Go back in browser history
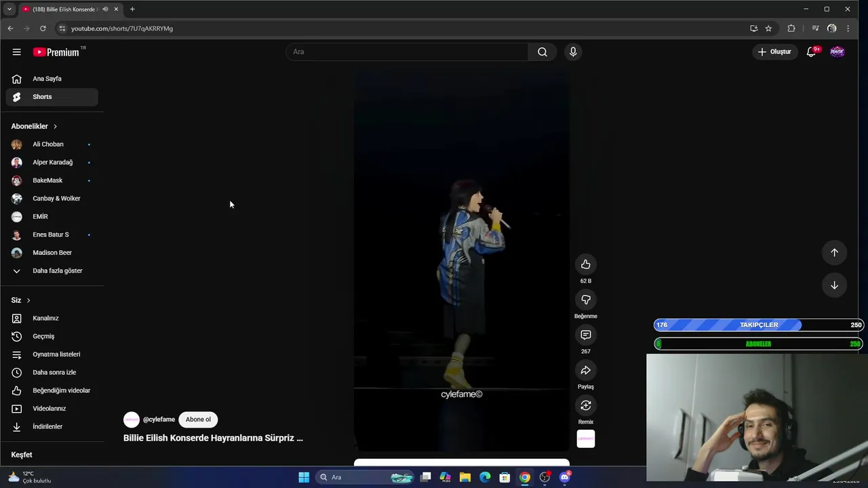The width and height of the screenshot is (868, 488). click(x=10, y=28)
